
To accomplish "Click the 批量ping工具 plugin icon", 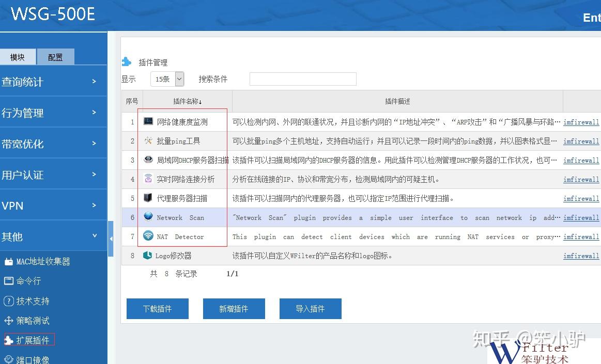I will click(148, 140).
